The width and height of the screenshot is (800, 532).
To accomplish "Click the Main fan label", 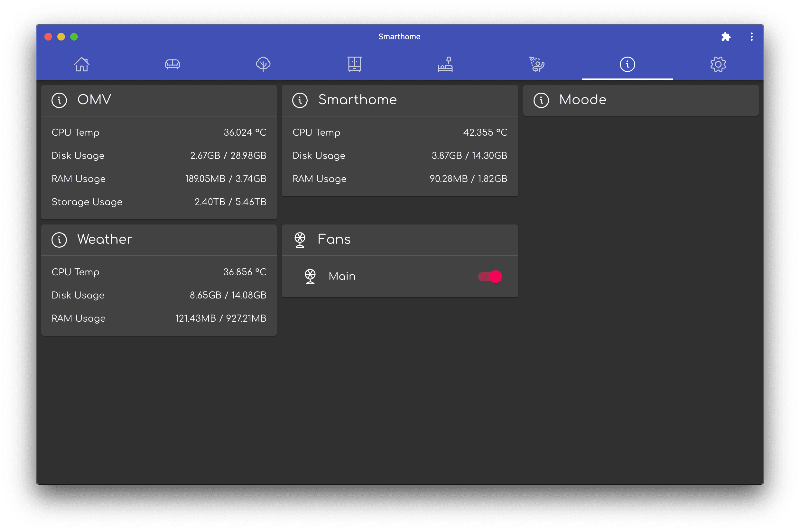I will (x=342, y=276).
